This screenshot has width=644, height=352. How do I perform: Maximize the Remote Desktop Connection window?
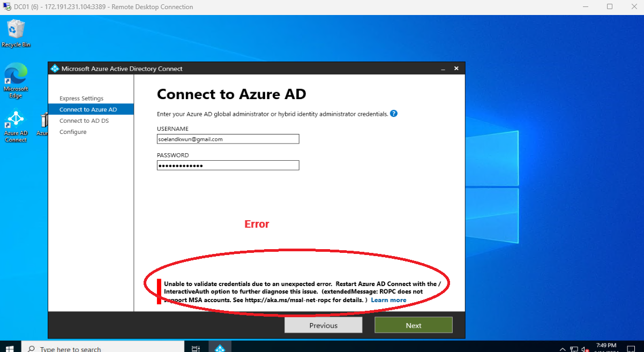click(610, 7)
